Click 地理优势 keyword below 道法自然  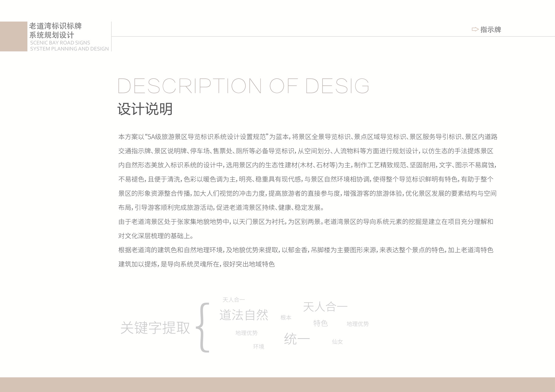pos(246,333)
